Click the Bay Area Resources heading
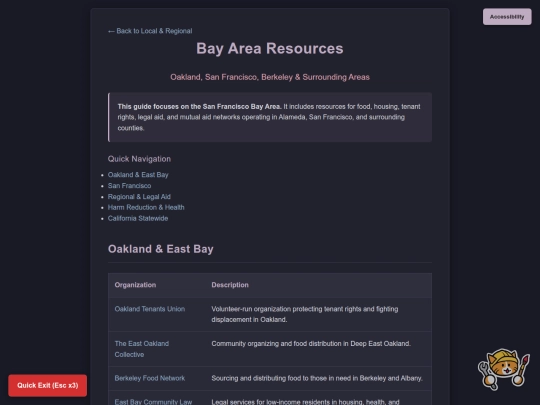The width and height of the screenshot is (540, 405). pos(270,49)
